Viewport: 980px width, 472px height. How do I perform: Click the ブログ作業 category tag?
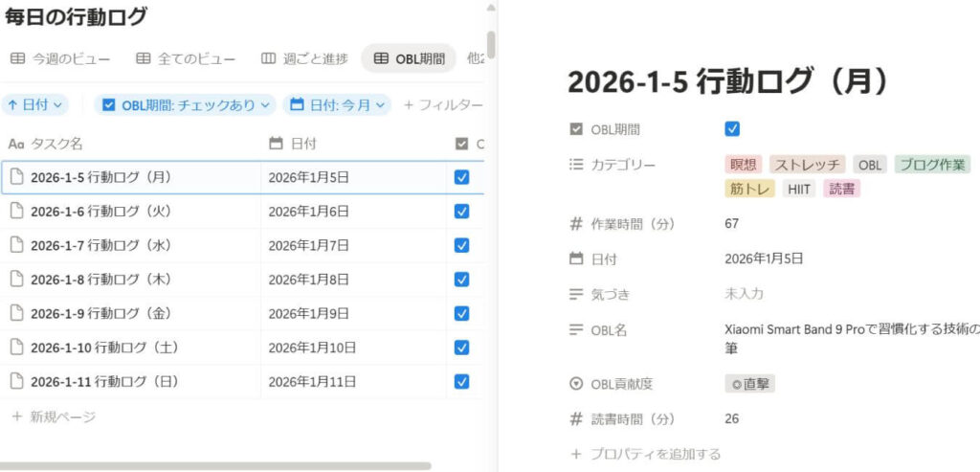tap(932, 165)
